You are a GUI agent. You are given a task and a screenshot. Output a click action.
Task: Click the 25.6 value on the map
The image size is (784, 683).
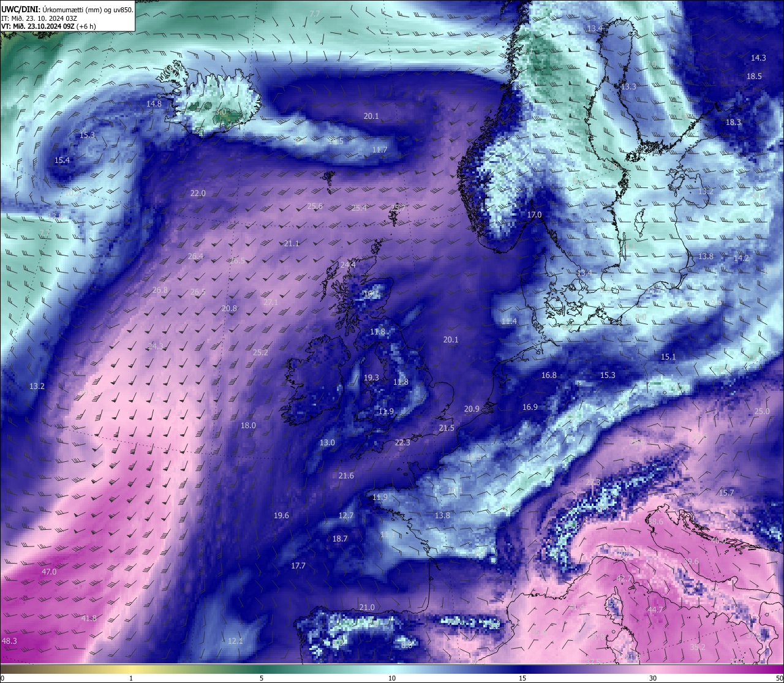[x=315, y=206]
